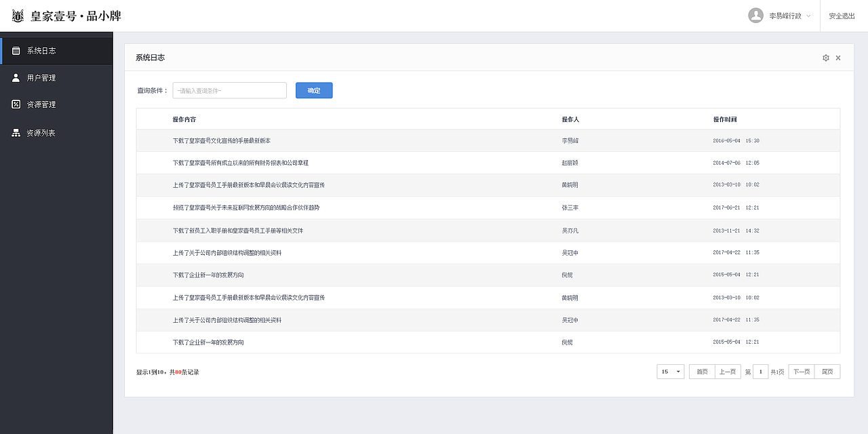
Task: Click the user avatar icon in header
Action: [755, 16]
